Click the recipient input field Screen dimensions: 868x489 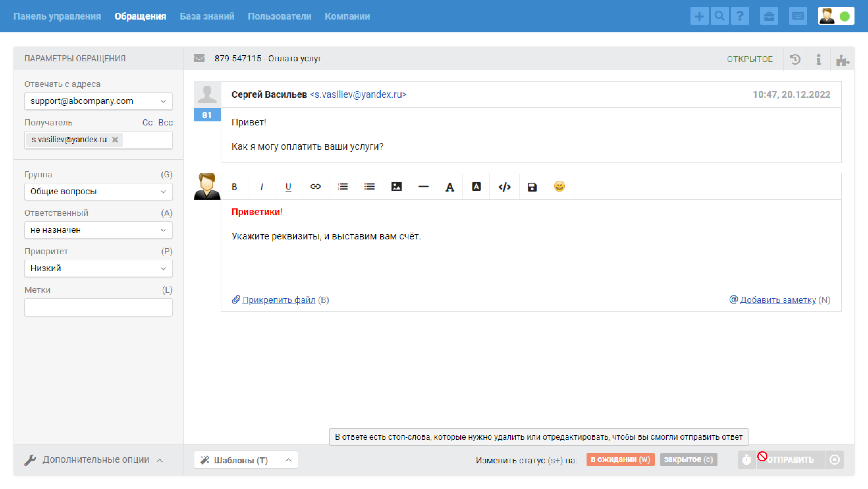[x=147, y=140]
